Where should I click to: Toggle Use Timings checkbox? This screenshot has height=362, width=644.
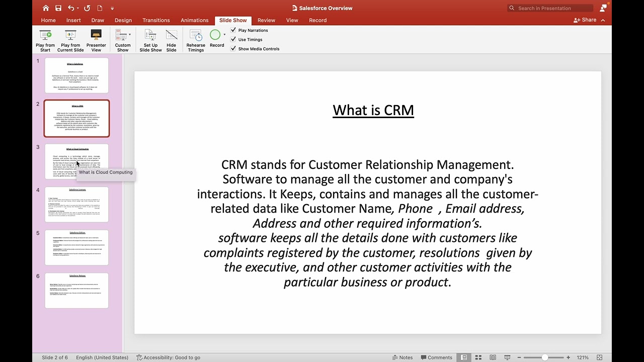click(x=233, y=39)
